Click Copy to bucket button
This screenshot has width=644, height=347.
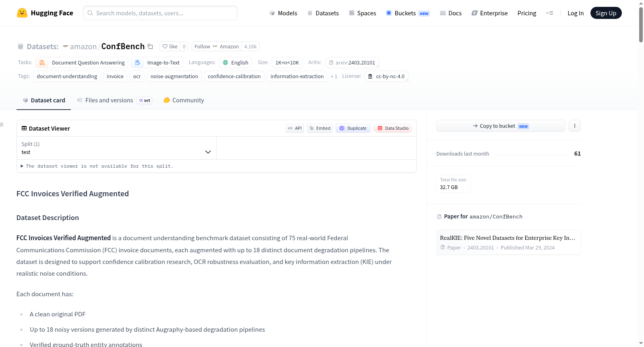click(501, 126)
